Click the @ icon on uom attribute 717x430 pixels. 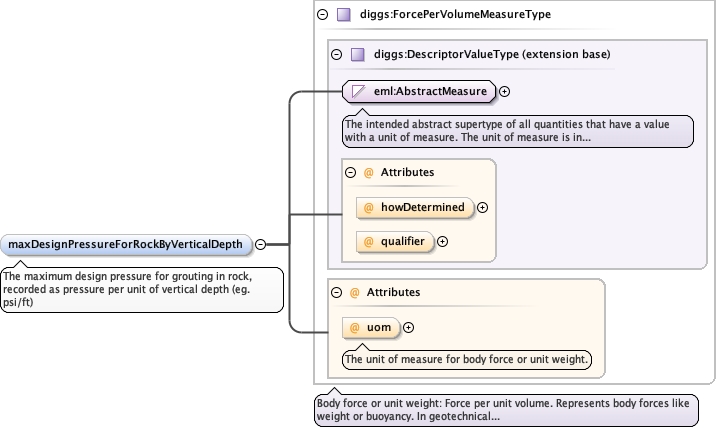(354, 327)
